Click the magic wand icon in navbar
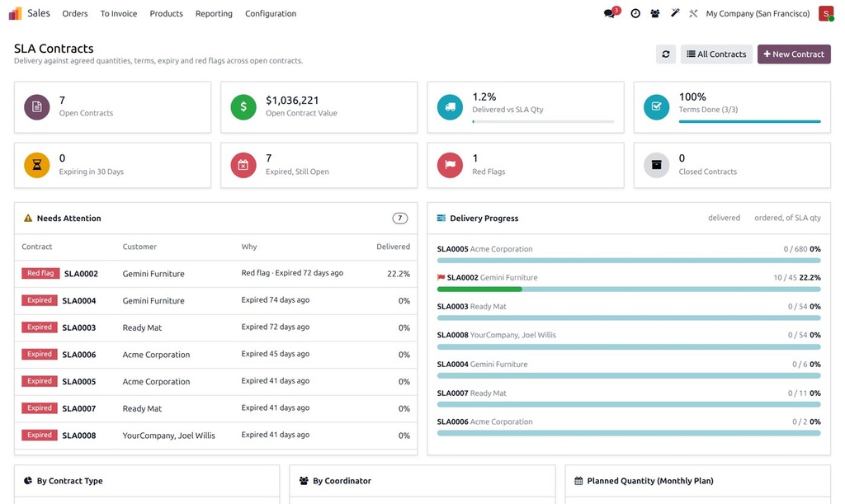The image size is (845, 504). [675, 13]
